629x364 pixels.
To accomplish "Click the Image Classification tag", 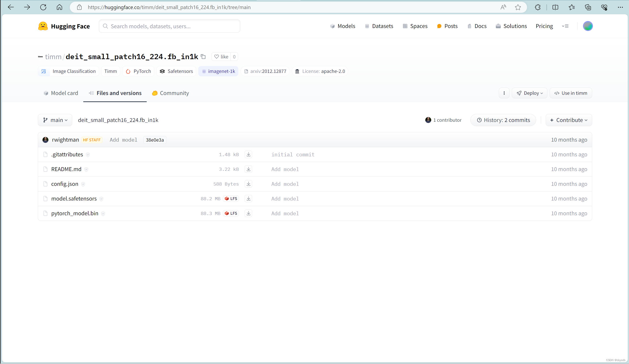I will pyautogui.click(x=68, y=71).
